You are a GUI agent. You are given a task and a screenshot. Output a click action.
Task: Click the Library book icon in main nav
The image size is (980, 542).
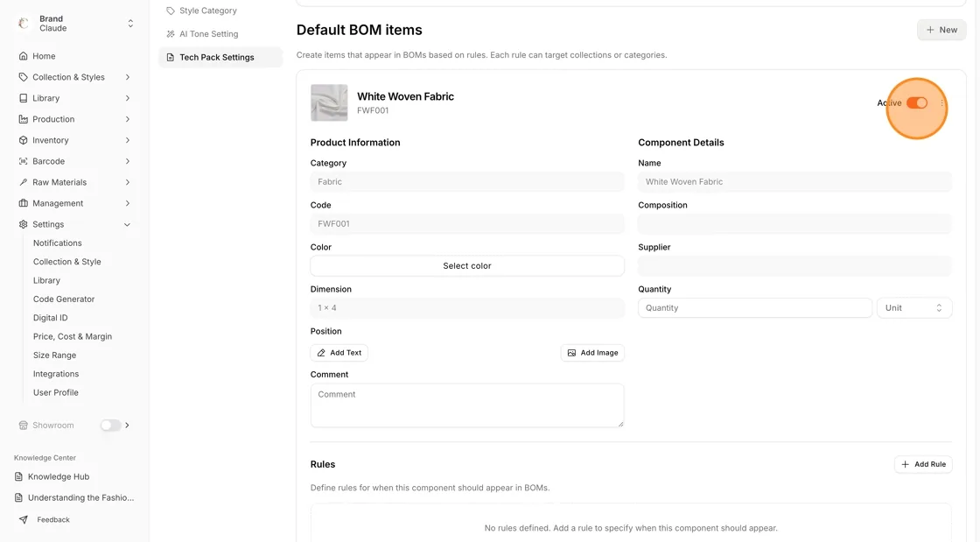23,98
